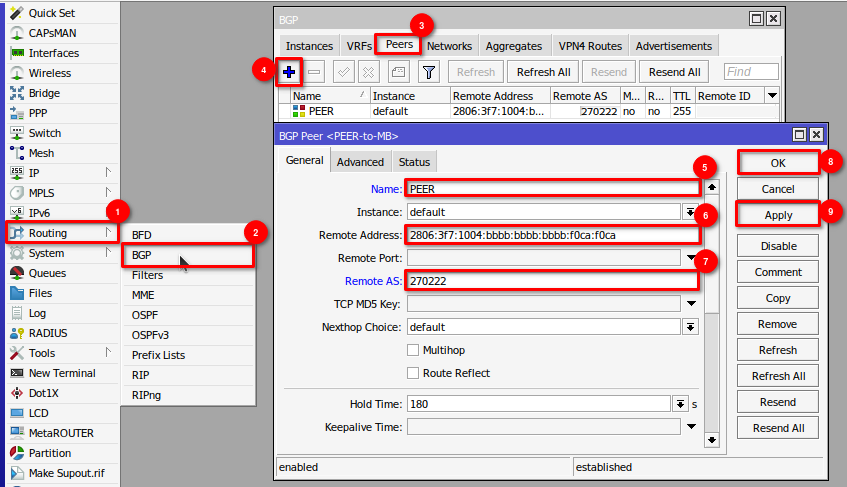Expand the TCP MD5 Key field arrow
The image size is (847, 487).
coord(690,304)
